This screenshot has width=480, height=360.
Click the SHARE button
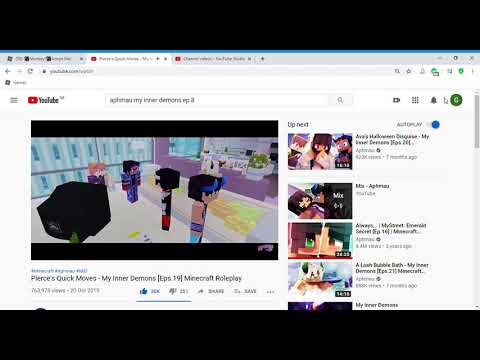(x=211, y=291)
